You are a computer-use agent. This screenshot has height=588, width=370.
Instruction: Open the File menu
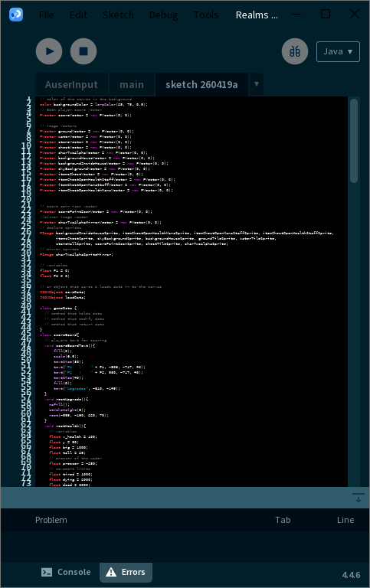coord(47,15)
